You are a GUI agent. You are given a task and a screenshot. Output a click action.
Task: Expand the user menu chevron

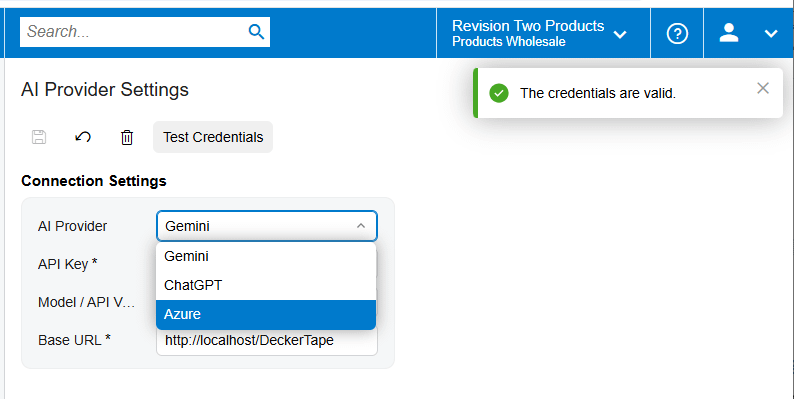[771, 34]
